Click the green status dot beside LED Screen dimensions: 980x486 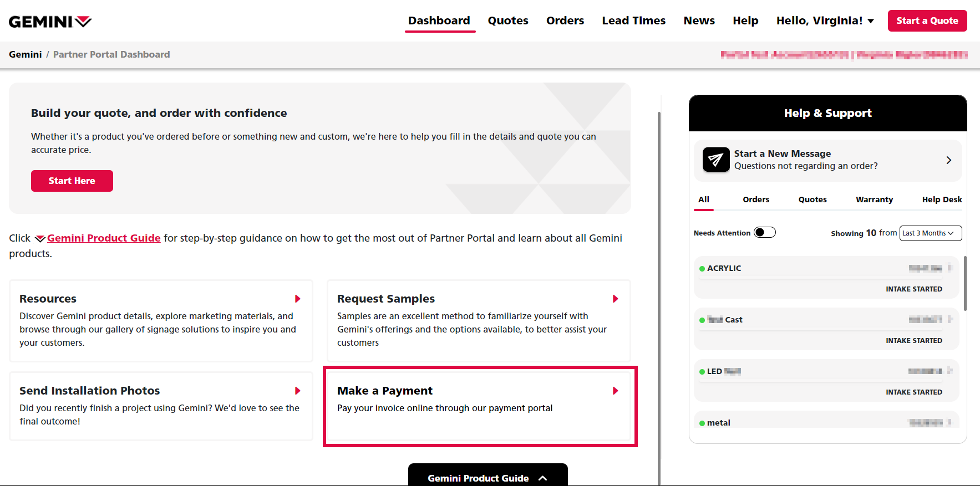click(x=702, y=372)
